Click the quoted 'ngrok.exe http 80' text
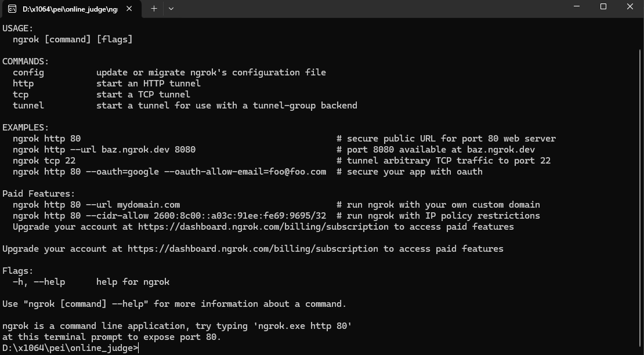This screenshot has height=355, width=644. point(303,326)
